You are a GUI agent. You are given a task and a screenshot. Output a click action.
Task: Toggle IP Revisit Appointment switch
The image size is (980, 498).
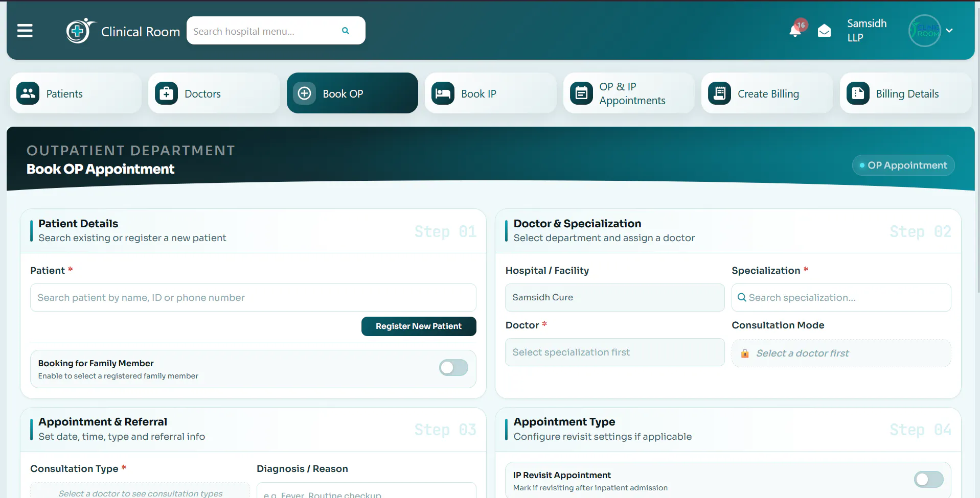click(928, 480)
